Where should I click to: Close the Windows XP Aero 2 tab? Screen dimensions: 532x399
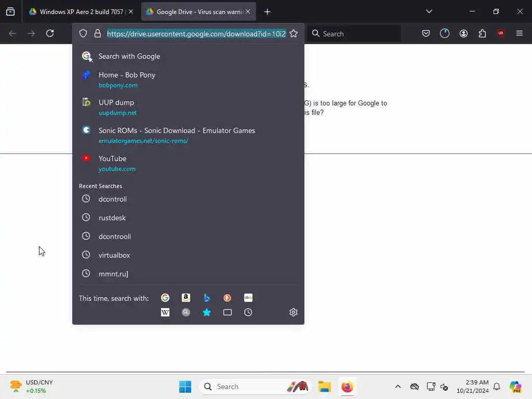(131, 11)
